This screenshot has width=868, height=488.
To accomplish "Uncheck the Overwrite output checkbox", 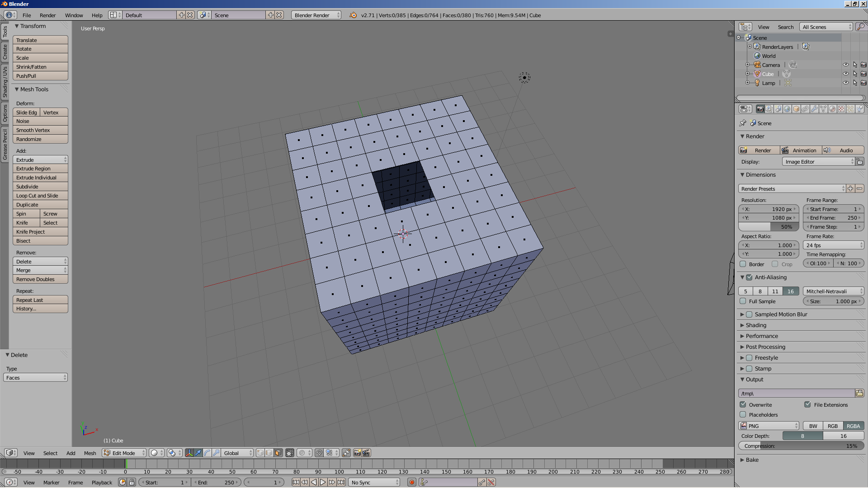I will (x=743, y=405).
